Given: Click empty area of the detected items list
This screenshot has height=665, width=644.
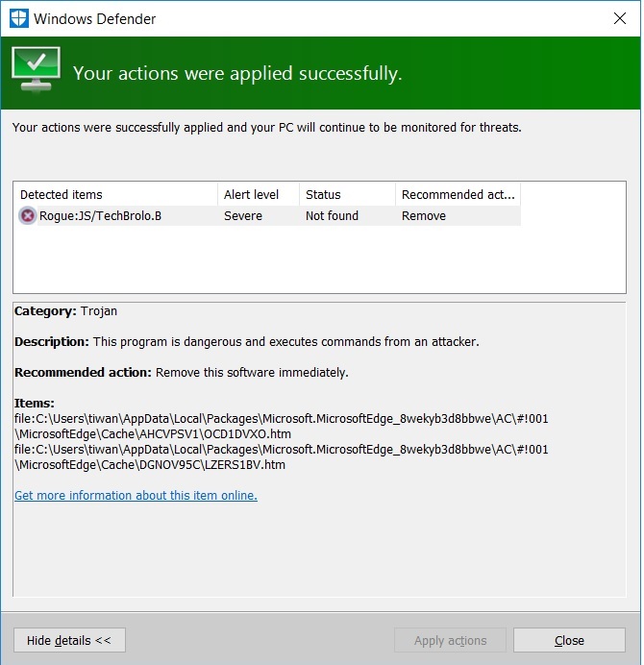Looking at the screenshot, I should (x=319, y=259).
